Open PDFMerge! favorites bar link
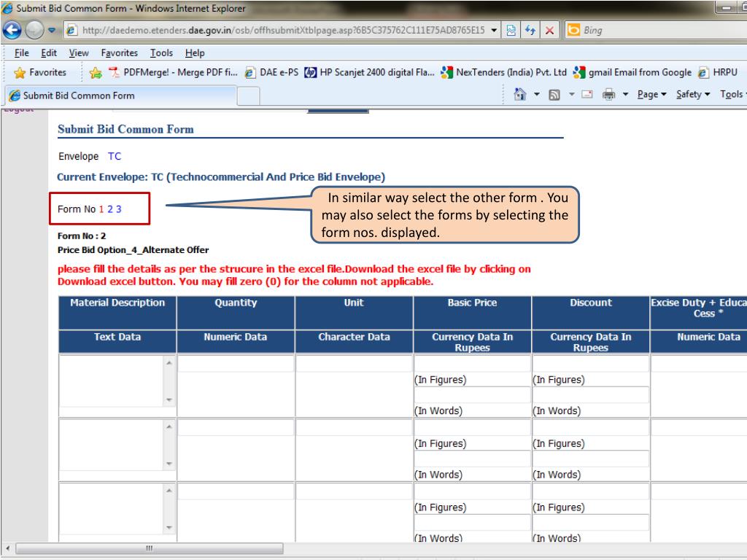747x560 pixels. [173, 72]
